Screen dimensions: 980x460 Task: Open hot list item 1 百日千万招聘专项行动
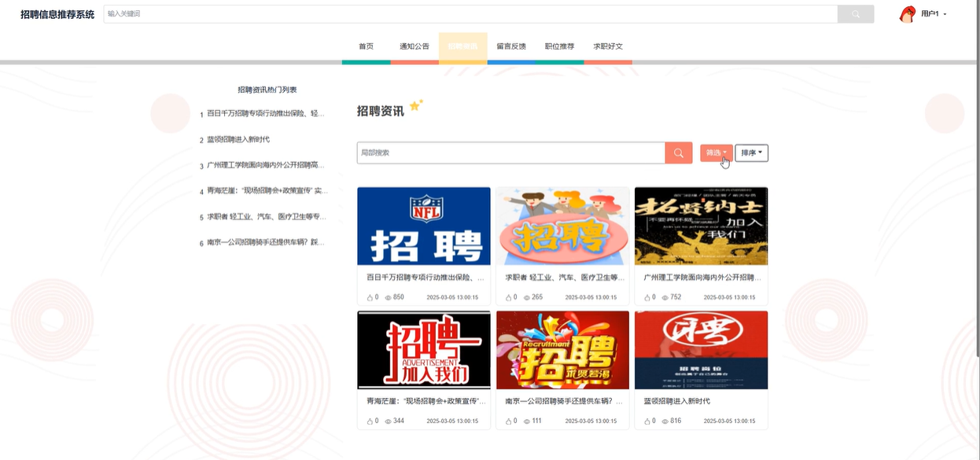266,114
